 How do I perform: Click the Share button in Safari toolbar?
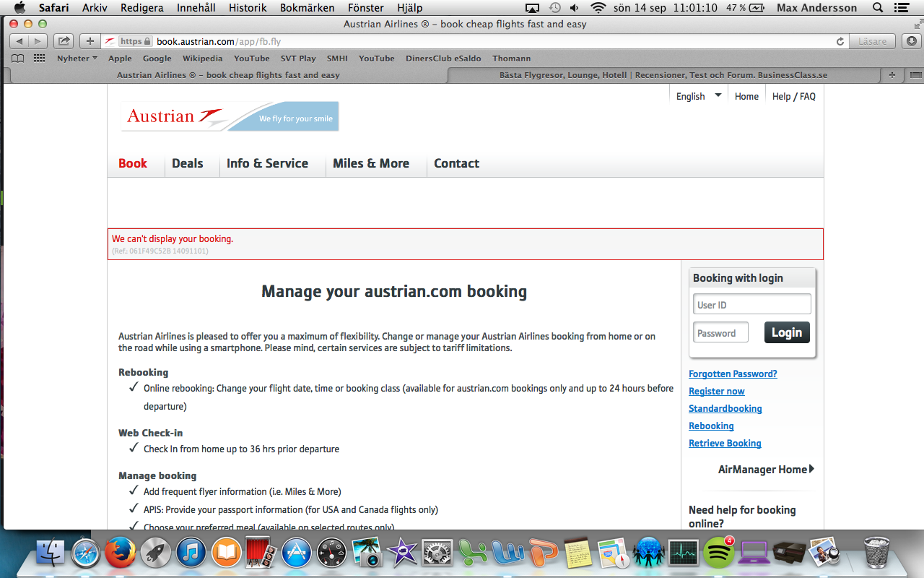point(64,41)
